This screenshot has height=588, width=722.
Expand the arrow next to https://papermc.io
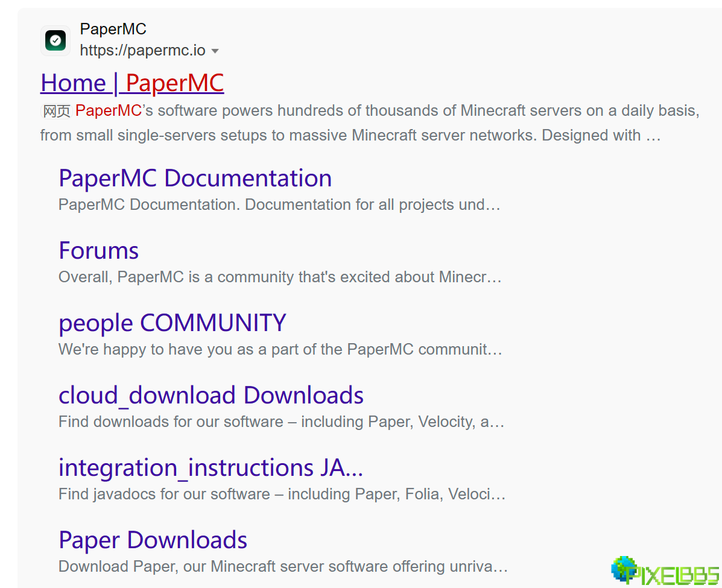point(215,51)
